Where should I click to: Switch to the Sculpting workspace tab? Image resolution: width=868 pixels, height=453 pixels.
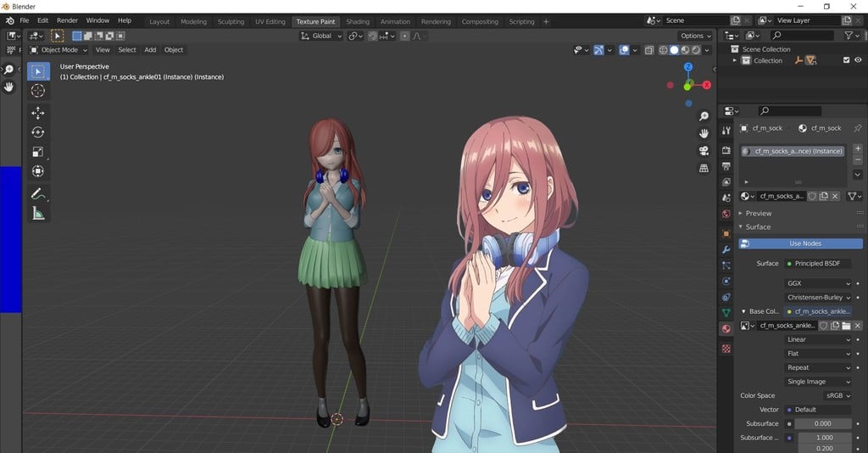(x=231, y=21)
